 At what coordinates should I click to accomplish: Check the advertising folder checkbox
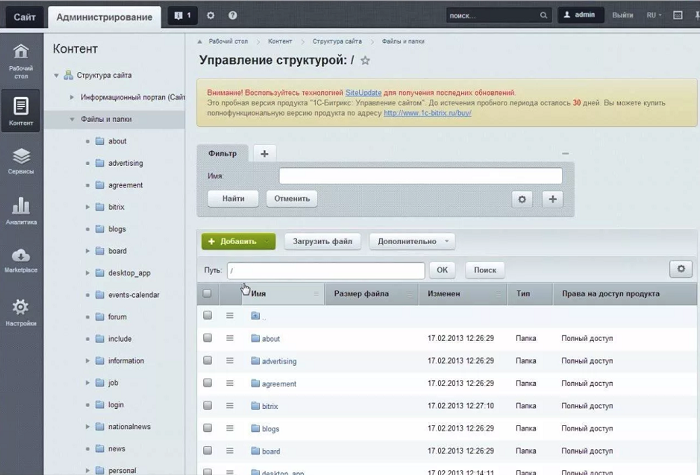[x=207, y=360]
